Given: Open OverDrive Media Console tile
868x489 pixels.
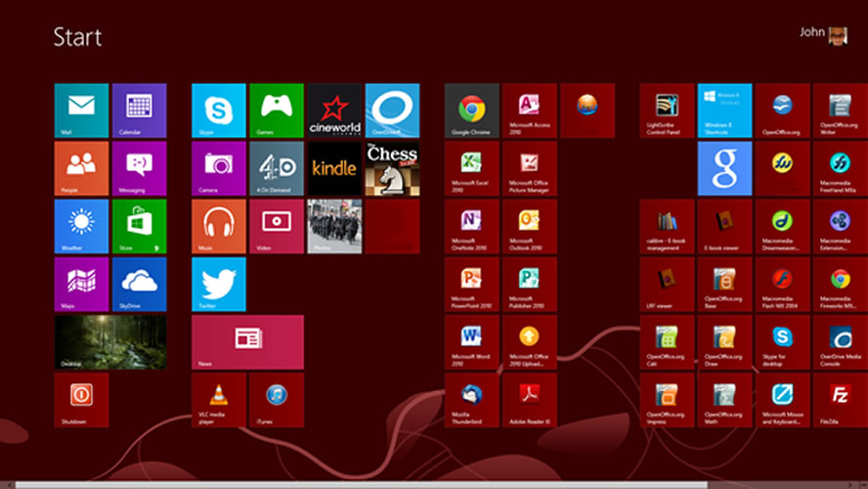Looking at the screenshot, I should (841, 342).
